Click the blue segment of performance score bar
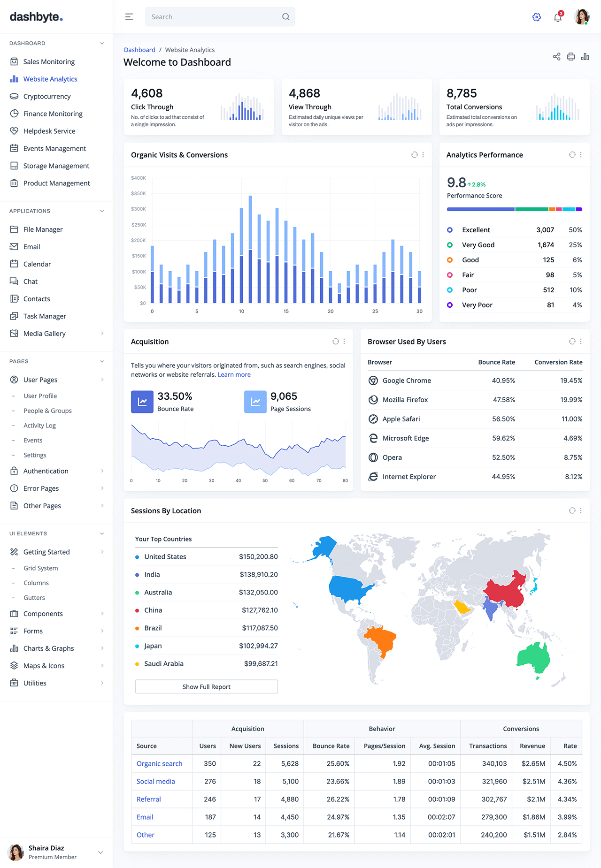The height and width of the screenshot is (868, 601). pyautogui.click(x=480, y=209)
